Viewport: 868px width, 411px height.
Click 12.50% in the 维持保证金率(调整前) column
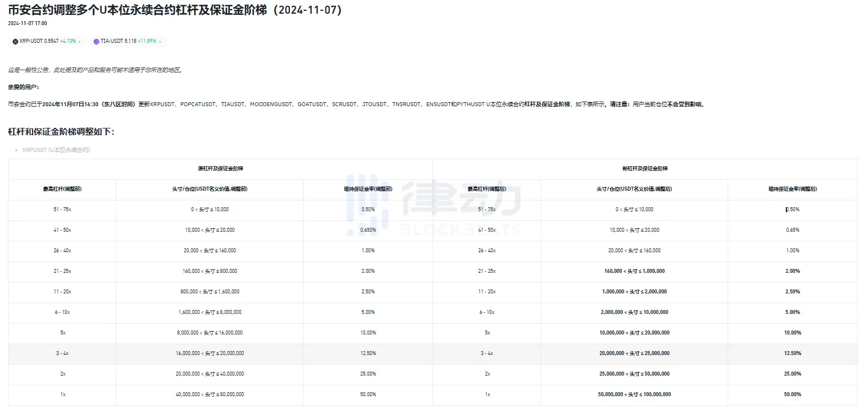368,353
